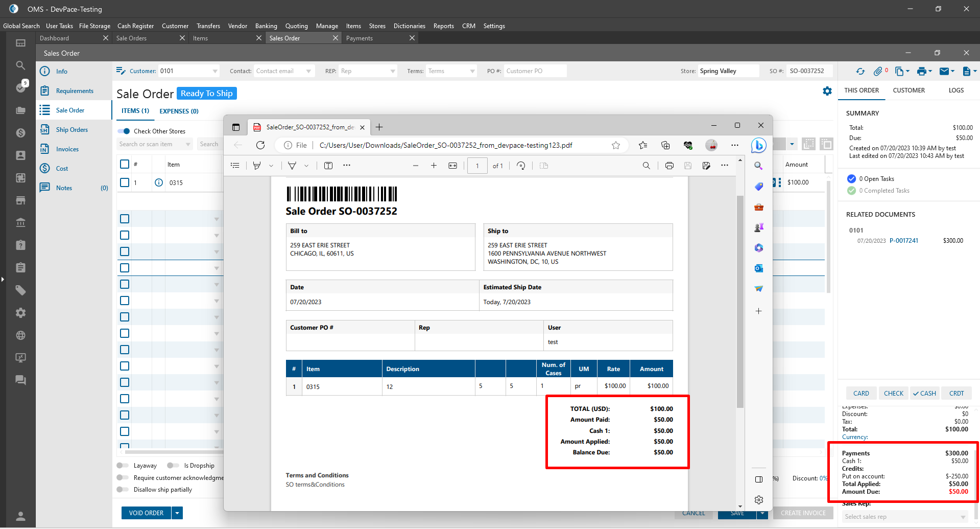The width and height of the screenshot is (980, 529).
Task: Expand the Void Order dropdown arrow
Action: coord(177,513)
